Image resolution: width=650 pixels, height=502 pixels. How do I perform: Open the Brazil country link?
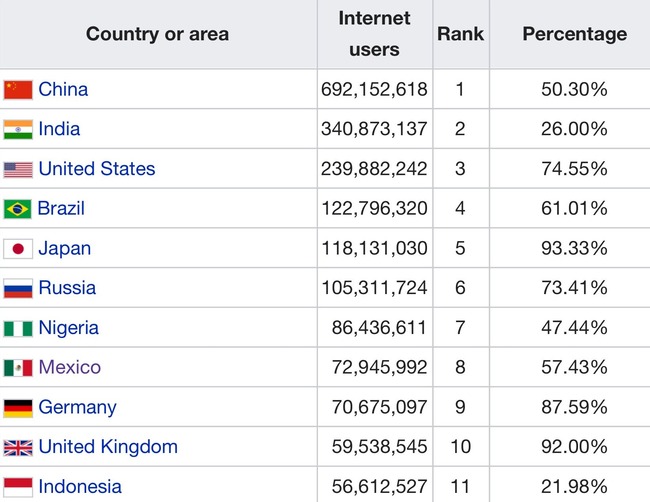pyautogui.click(x=61, y=208)
